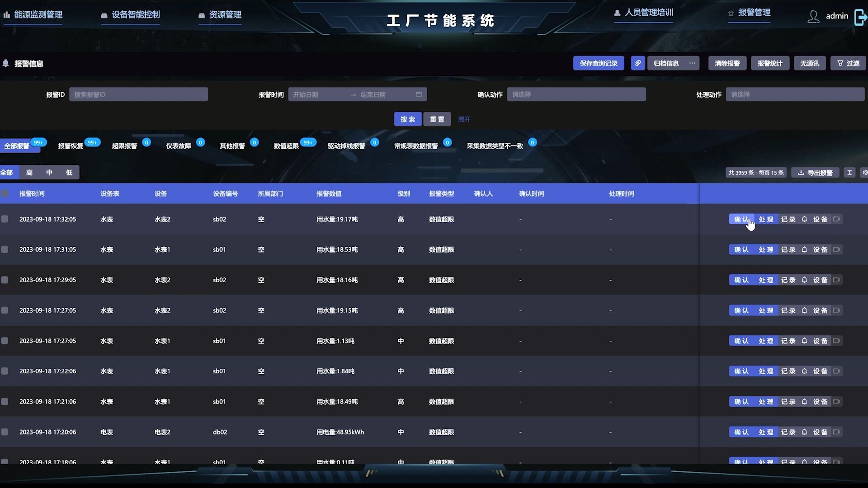Open the 确认动作 dropdown

[x=576, y=94]
